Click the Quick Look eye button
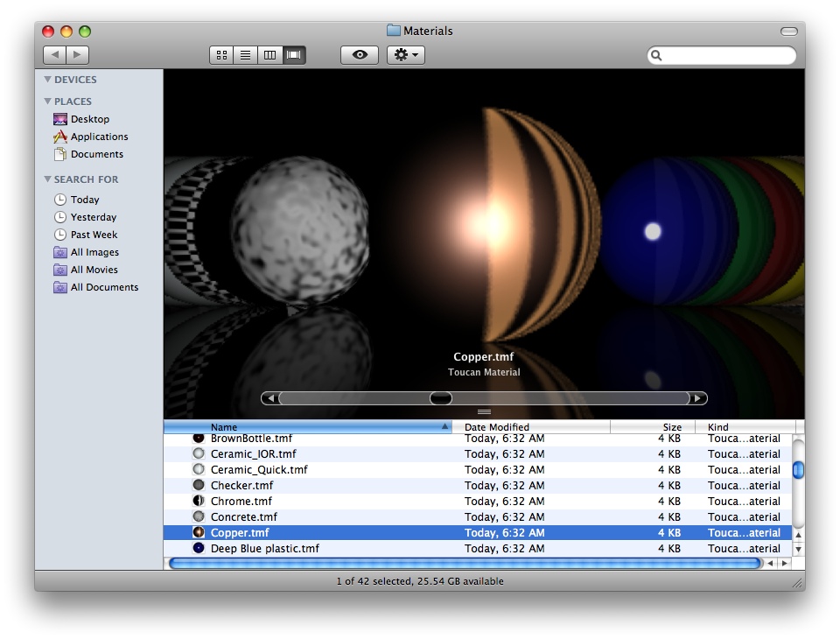Screen dimensions: 840x639 coord(360,55)
